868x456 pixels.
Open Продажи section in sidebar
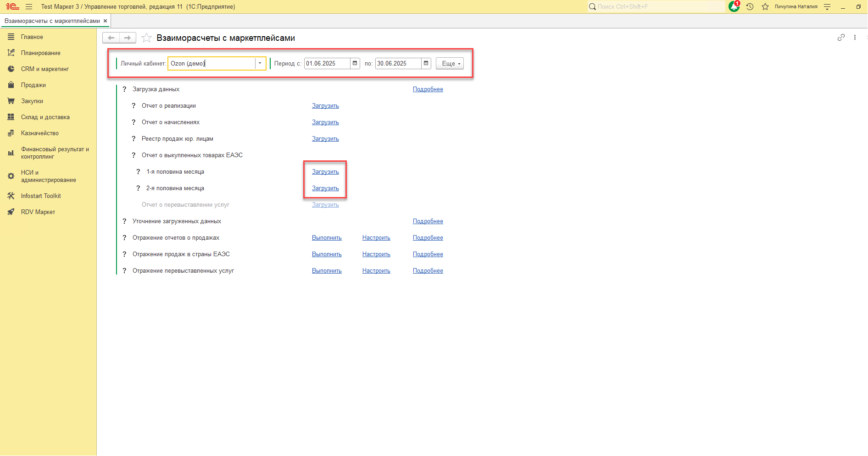[33, 85]
